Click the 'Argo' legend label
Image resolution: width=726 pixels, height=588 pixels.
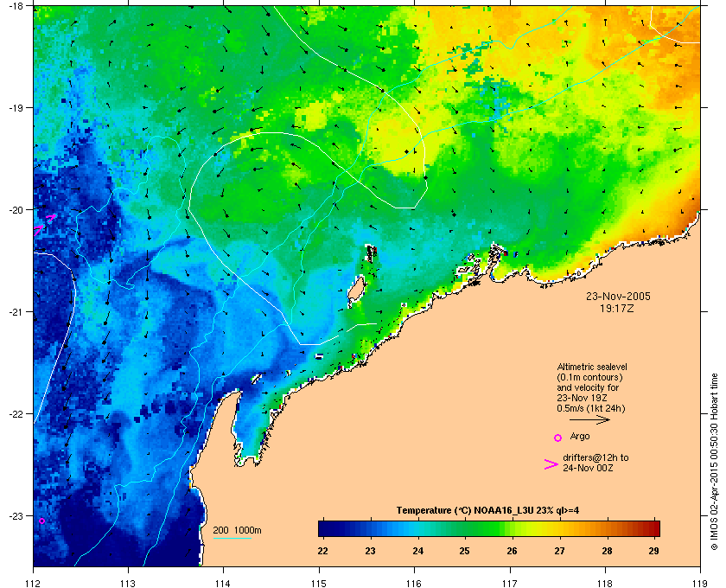(580, 436)
